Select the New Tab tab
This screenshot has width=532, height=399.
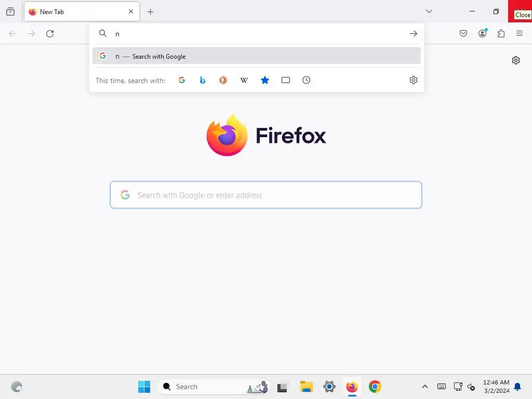click(82, 11)
